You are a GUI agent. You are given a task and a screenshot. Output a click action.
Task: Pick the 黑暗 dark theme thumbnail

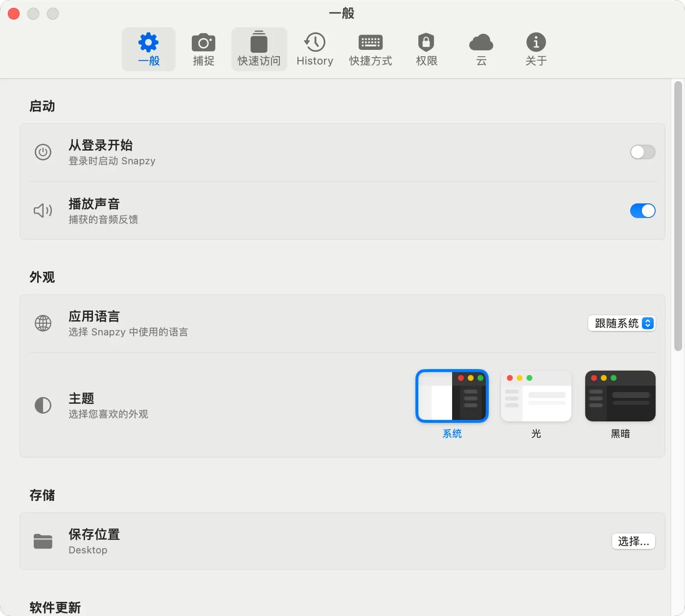click(620, 396)
